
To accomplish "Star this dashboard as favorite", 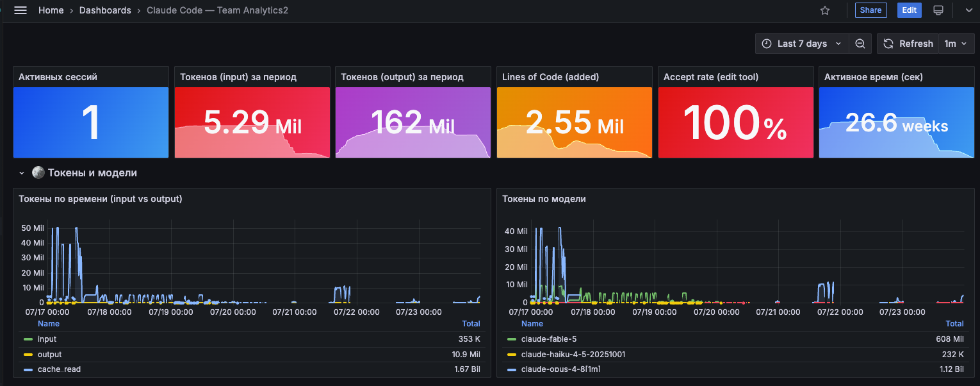I will point(825,10).
